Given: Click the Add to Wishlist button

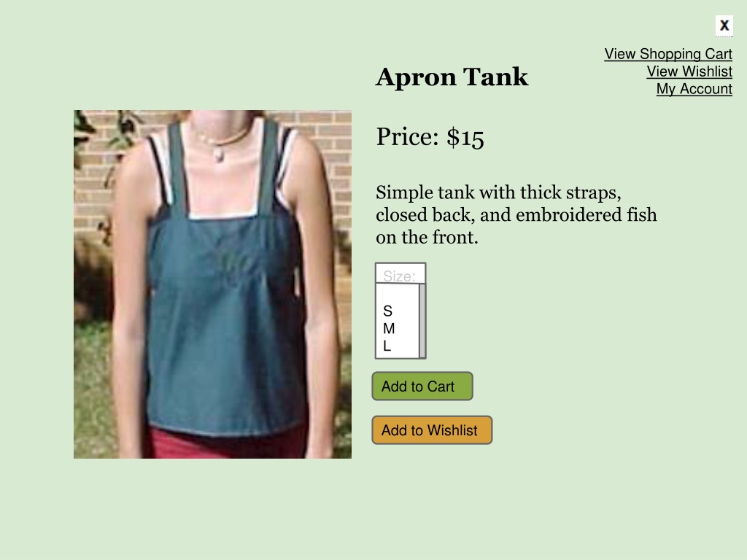Looking at the screenshot, I should [x=432, y=430].
